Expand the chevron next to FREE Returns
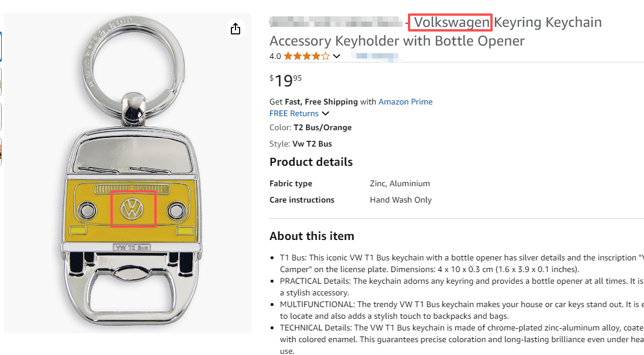 [326, 113]
